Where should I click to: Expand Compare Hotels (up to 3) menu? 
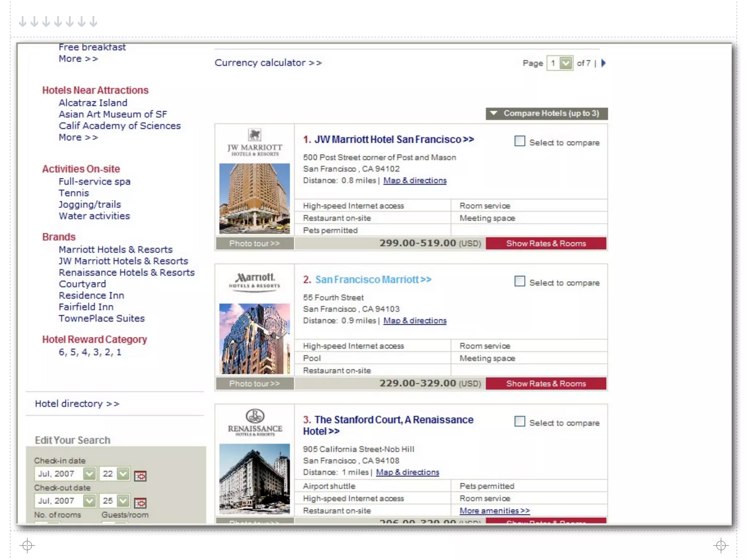click(x=546, y=113)
